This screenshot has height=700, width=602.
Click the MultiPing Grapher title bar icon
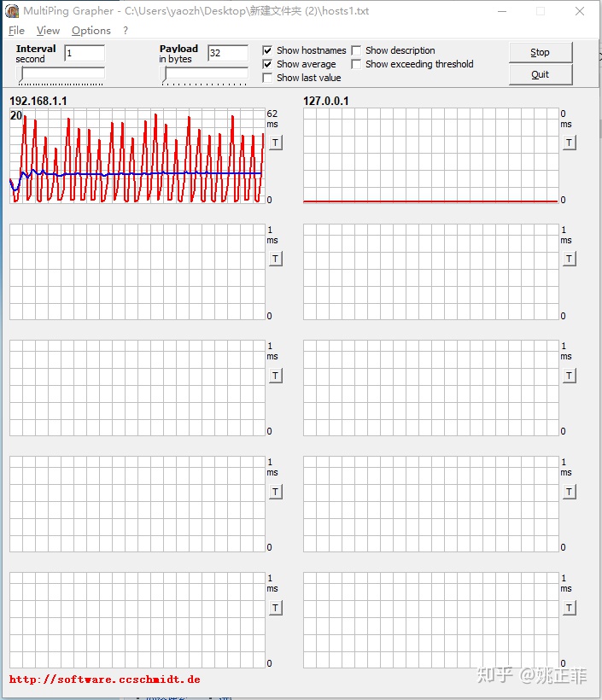13,11
